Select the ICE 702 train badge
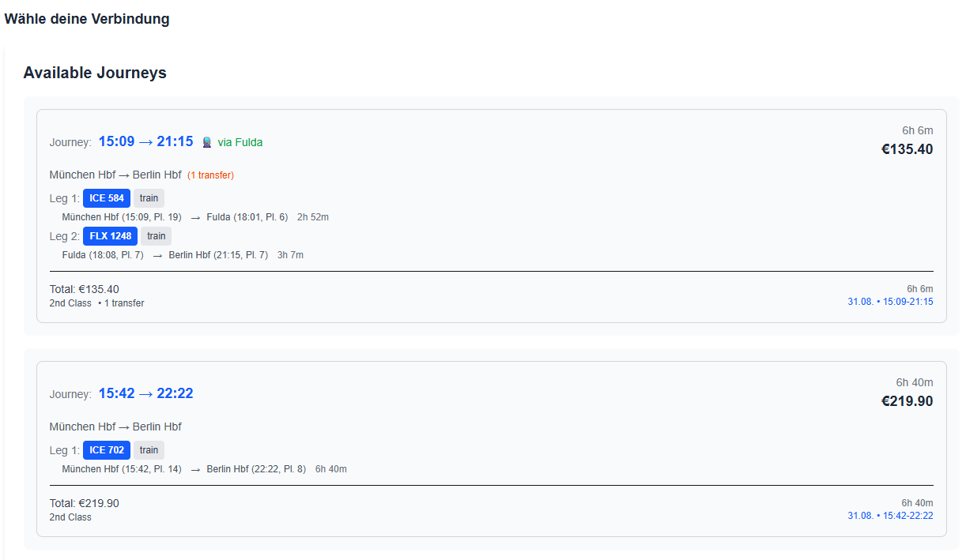 (107, 450)
